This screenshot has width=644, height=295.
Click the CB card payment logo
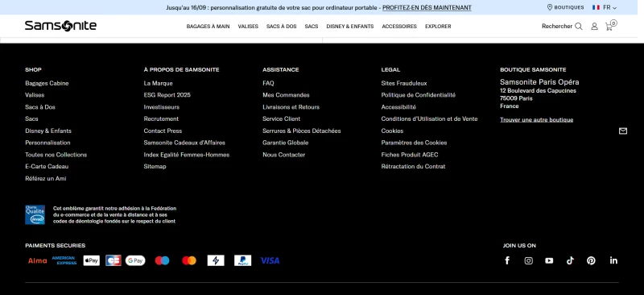(114, 260)
